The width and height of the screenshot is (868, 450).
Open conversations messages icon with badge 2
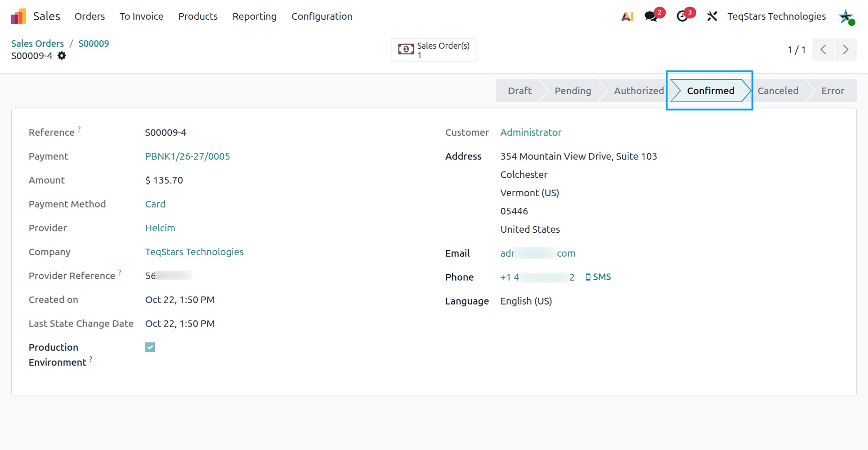tap(651, 16)
